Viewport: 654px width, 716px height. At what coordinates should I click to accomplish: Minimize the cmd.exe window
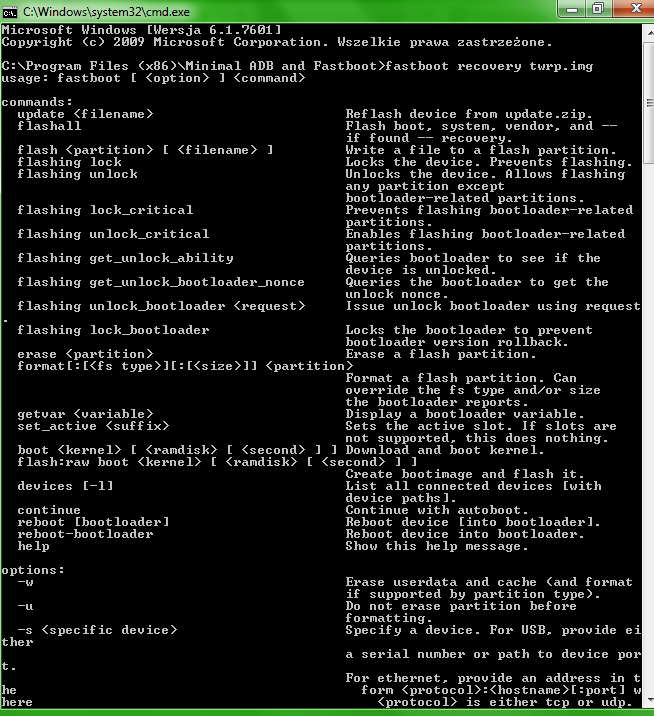point(572,9)
